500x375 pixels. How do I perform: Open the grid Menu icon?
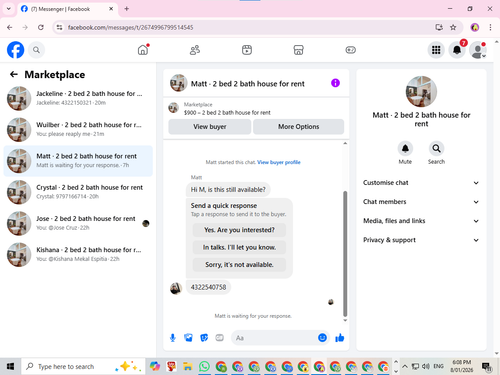436,50
